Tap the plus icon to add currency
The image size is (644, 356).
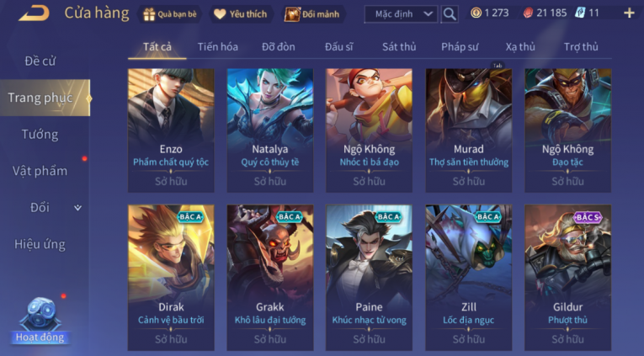(x=629, y=13)
